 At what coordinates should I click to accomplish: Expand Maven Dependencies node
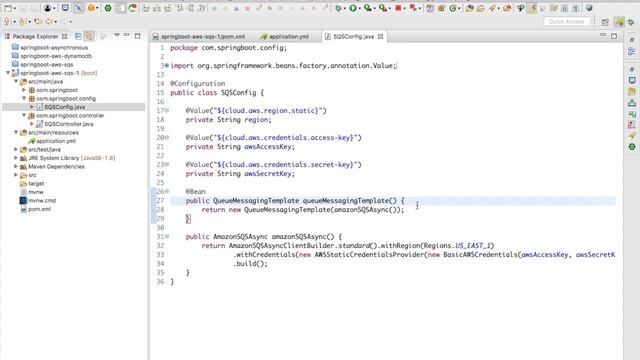16,167
